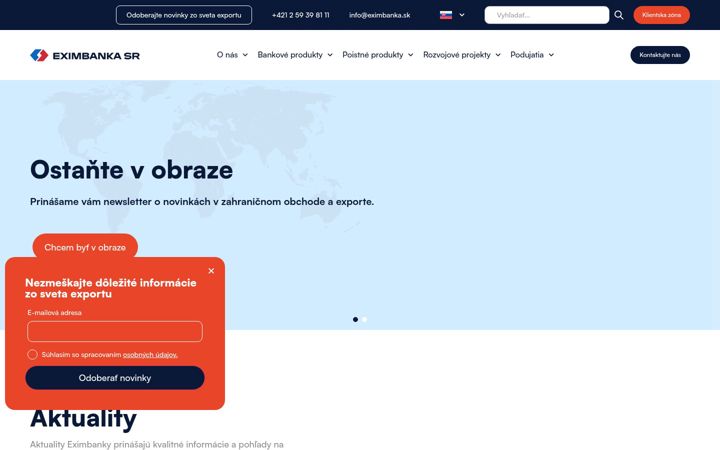Viewport: 720px width, 450px height.
Task: Close the newsletter popup
Action: (211, 271)
